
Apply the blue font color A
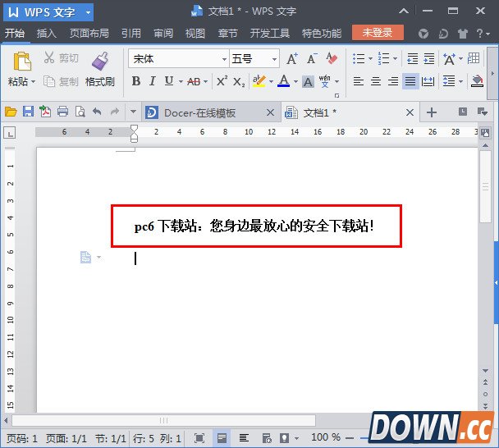284,81
